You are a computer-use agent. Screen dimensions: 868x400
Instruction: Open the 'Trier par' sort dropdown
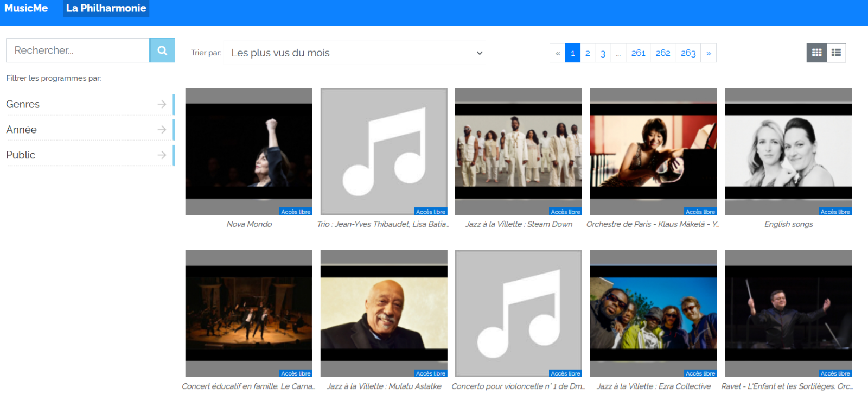(x=354, y=53)
